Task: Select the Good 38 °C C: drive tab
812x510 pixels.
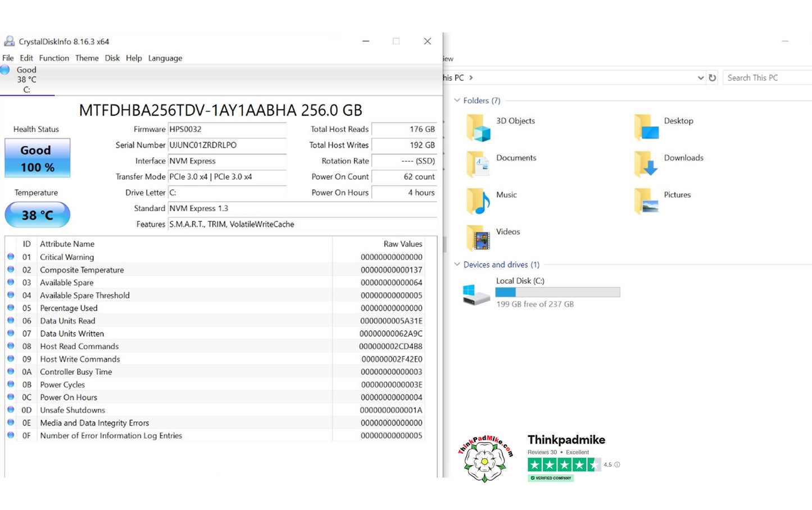Action: tap(26, 80)
